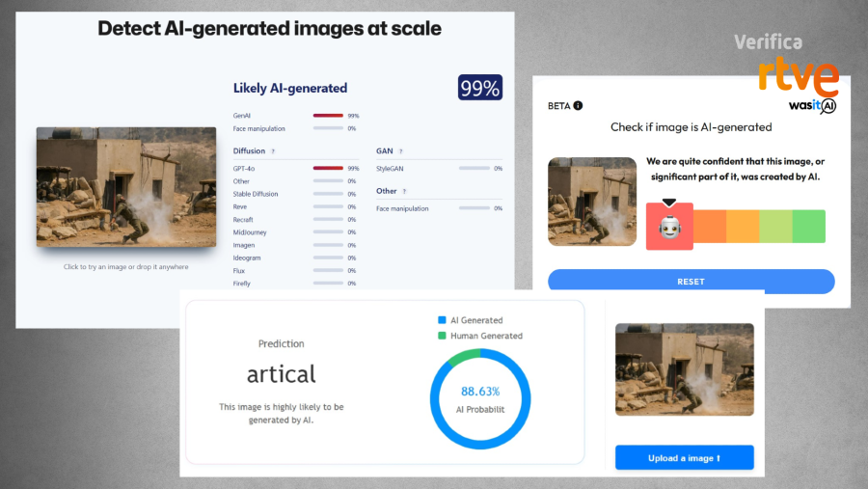Click the soldier image in the AI detector panel
Screen dimensions: 868x489
pos(126,186)
